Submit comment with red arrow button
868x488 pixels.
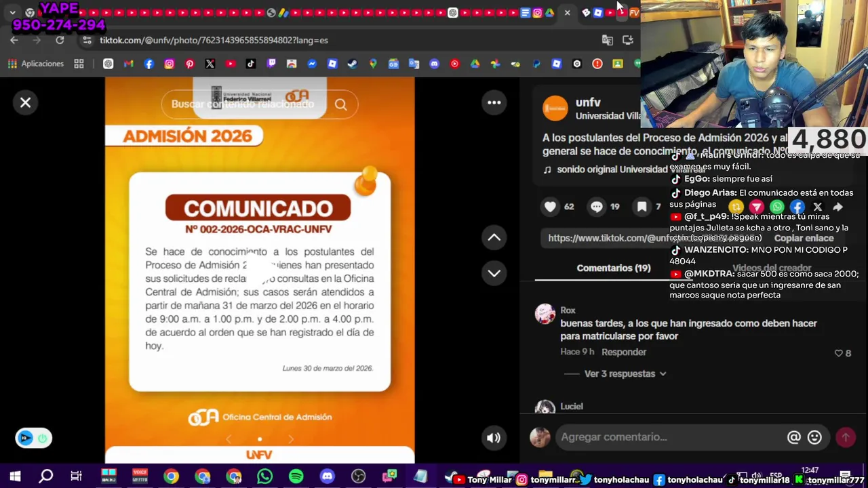pyautogui.click(x=846, y=438)
